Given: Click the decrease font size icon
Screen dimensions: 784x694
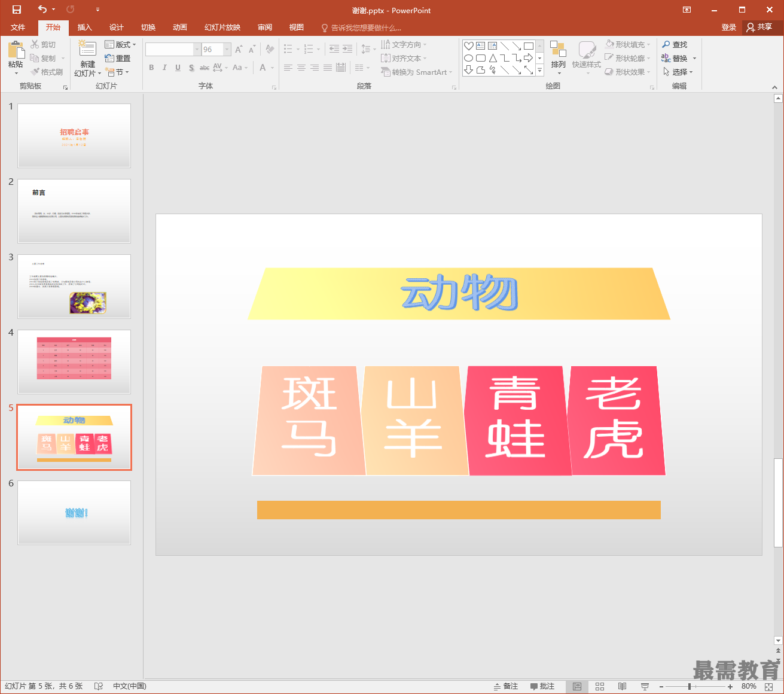Looking at the screenshot, I should tap(252, 49).
